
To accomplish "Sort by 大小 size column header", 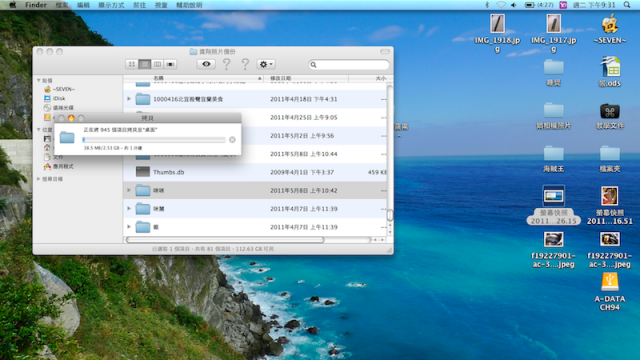I will tap(368, 78).
